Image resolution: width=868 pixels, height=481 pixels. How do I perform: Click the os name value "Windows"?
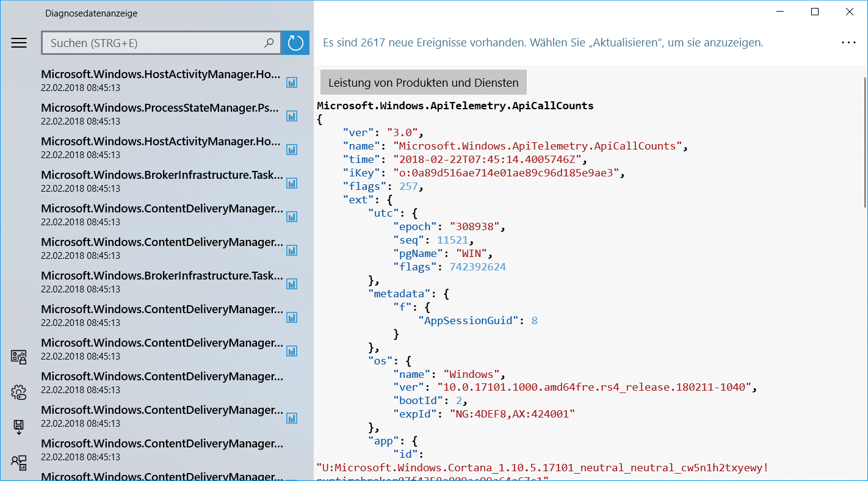coord(471,374)
